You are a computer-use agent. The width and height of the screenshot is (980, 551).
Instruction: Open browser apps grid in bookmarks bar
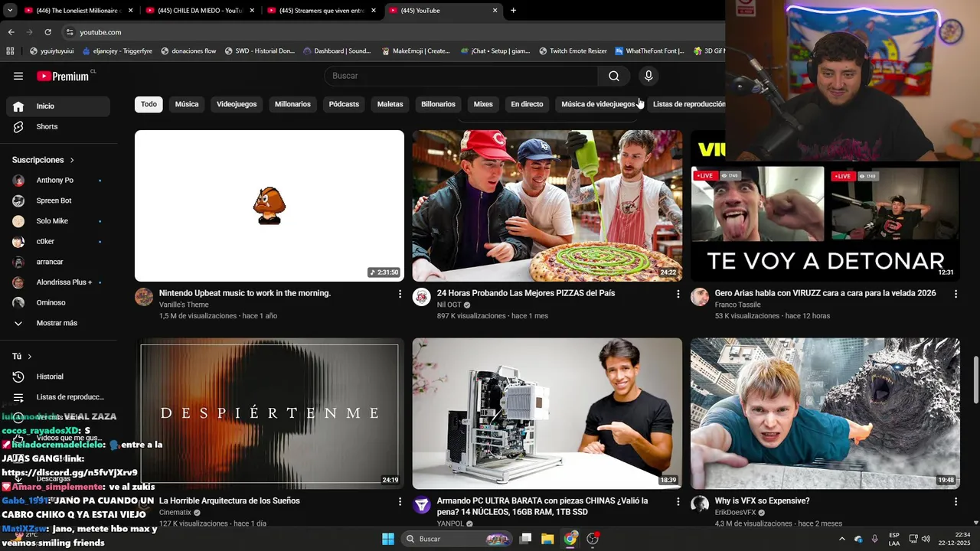10,51
